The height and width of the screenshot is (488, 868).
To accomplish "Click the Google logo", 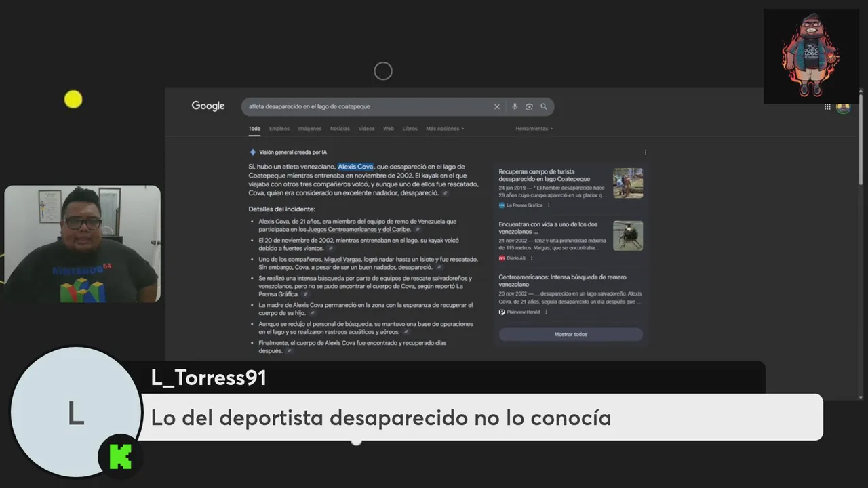I will point(208,106).
